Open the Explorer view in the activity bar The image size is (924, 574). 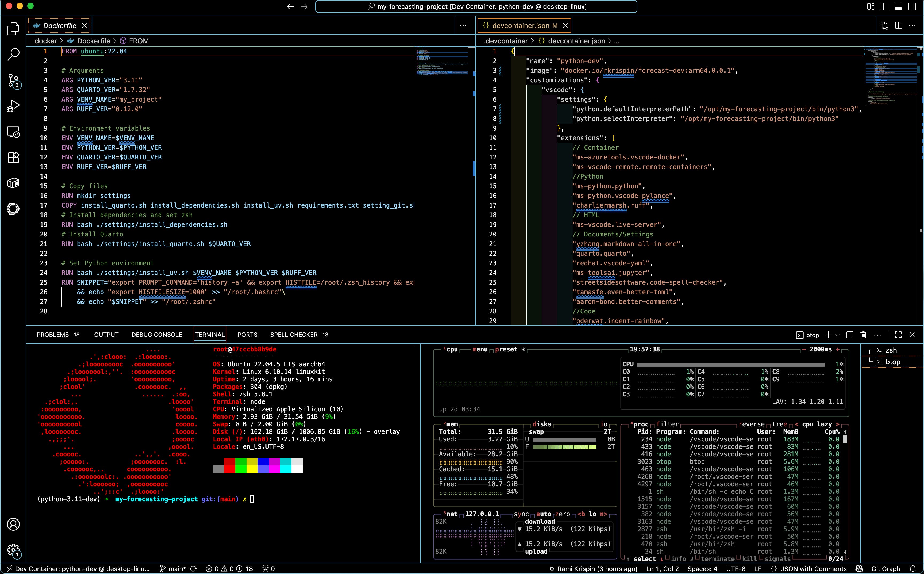click(x=13, y=29)
